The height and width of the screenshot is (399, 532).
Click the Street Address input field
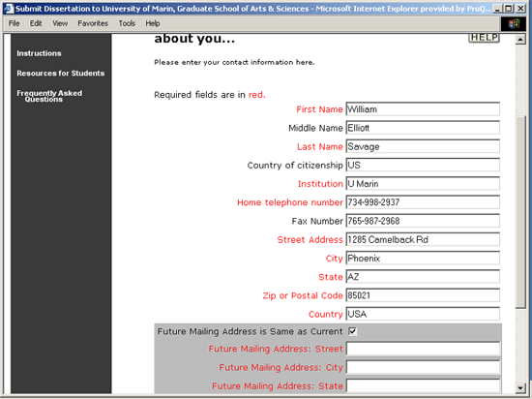[x=423, y=240]
